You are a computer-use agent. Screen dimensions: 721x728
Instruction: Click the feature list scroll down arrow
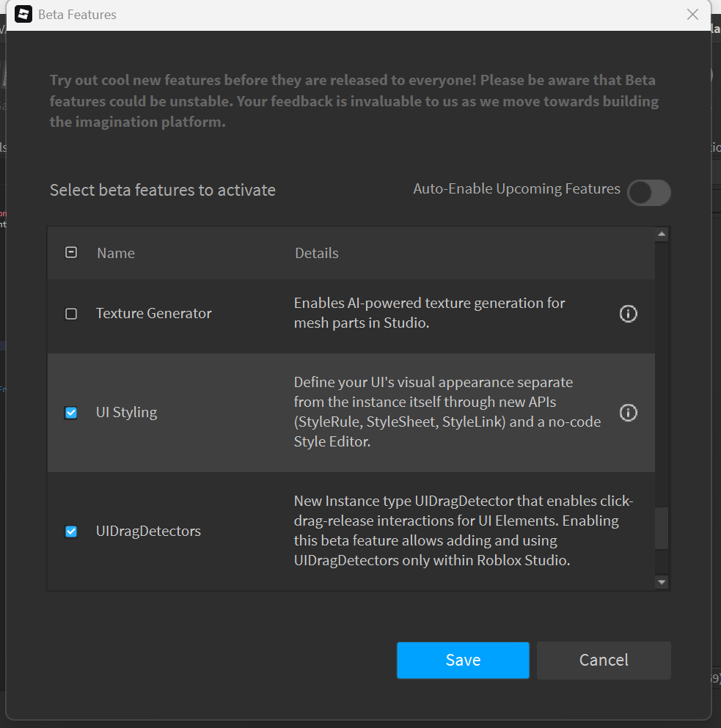(662, 582)
